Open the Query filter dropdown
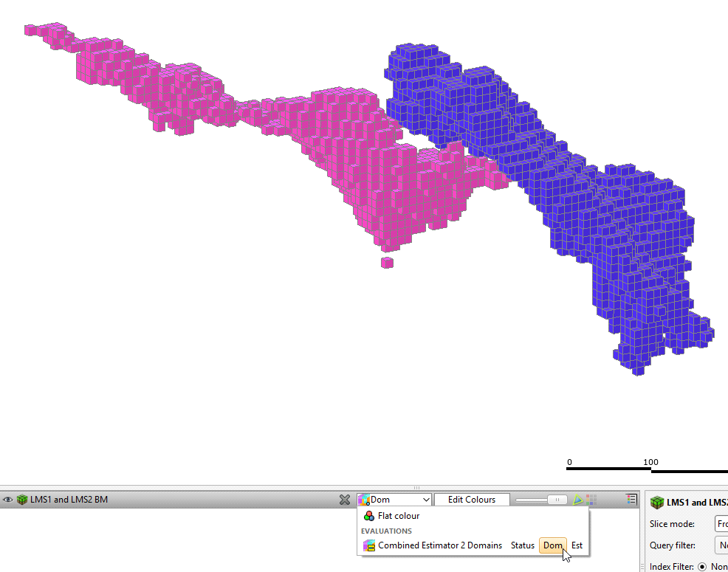The height and width of the screenshot is (572, 728). [721, 545]
